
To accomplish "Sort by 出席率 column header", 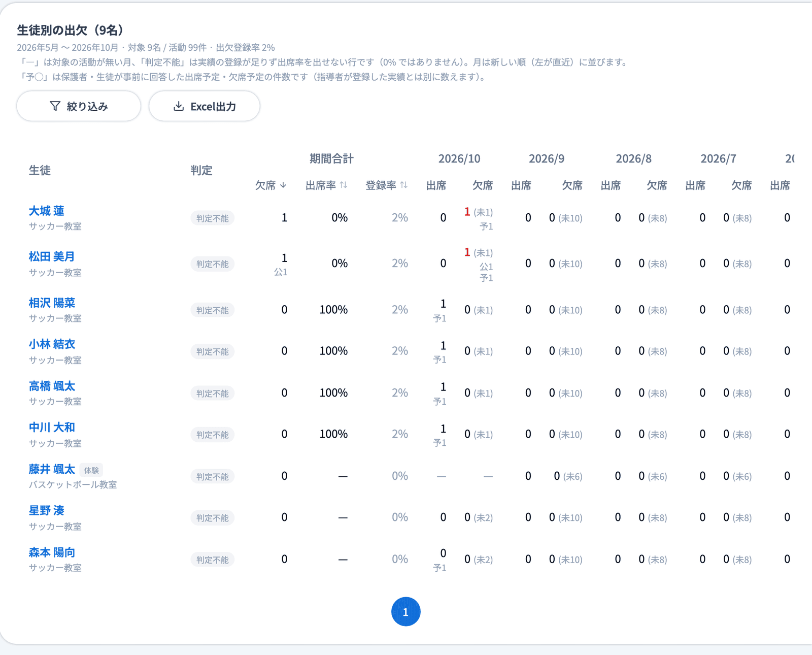I will pyautogui.click(x=326, y=185).
